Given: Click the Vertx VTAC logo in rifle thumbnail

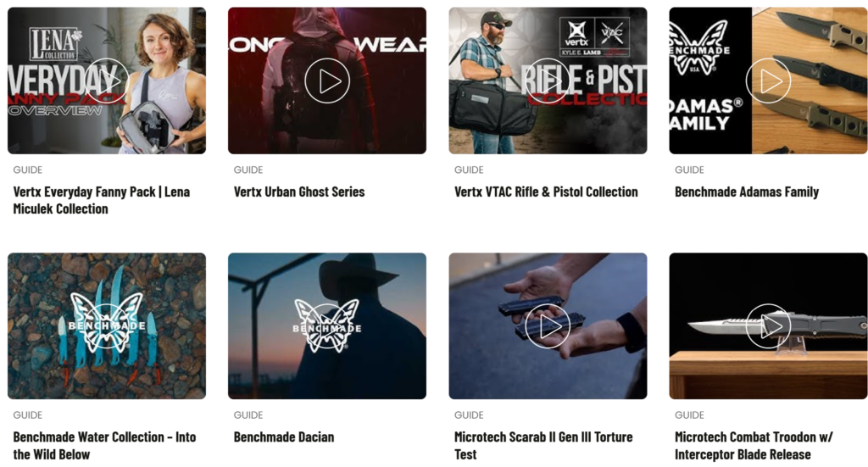Looking at the screenshot, I should coord(594,36).
